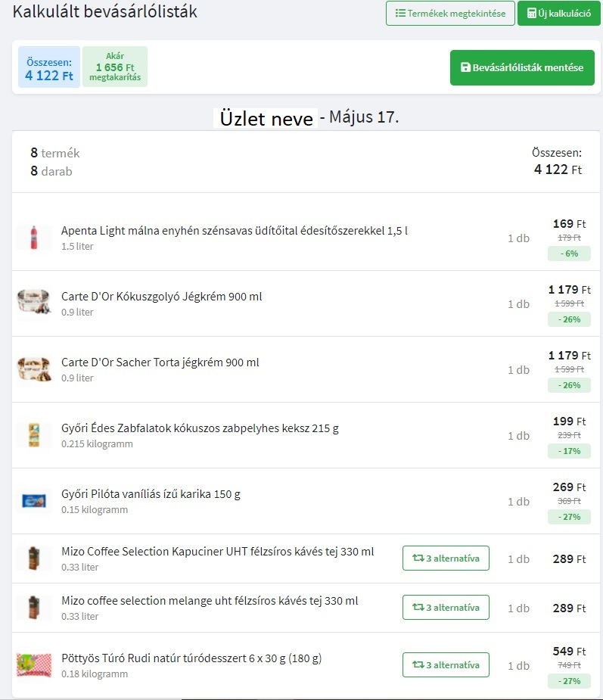Image resolution: width=603 pixels, height=700 pixels.
Task: Select Pöttyös Túró Rudi natúr name
Action: (x=191, y=658)
